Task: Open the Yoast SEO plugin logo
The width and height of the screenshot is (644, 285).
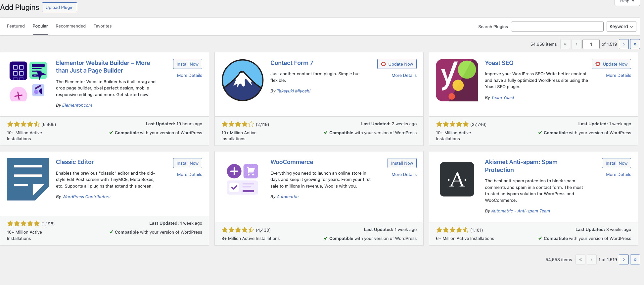Action: (x=457, y=80)
